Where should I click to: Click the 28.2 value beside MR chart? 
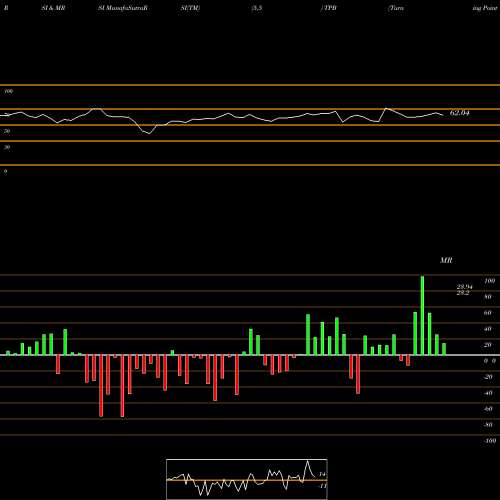(463, 293)
